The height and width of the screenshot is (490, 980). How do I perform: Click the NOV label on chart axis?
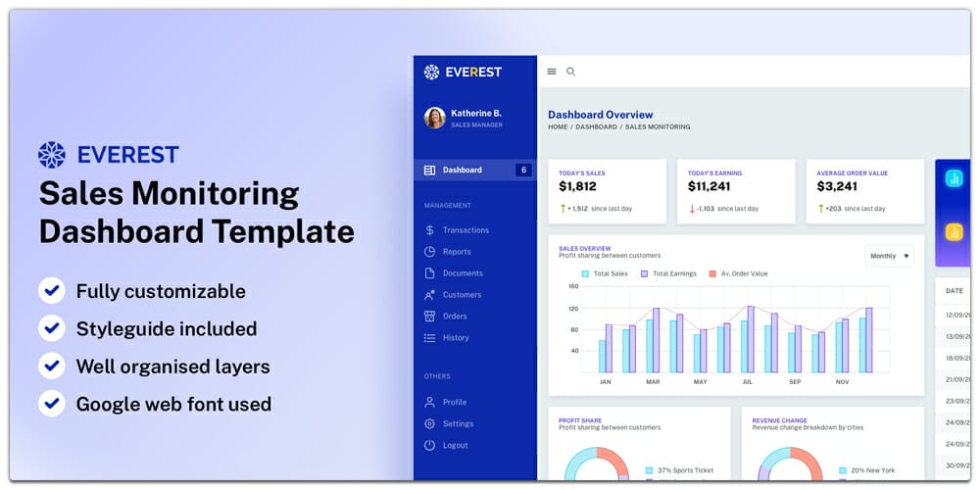pos(842,381)
